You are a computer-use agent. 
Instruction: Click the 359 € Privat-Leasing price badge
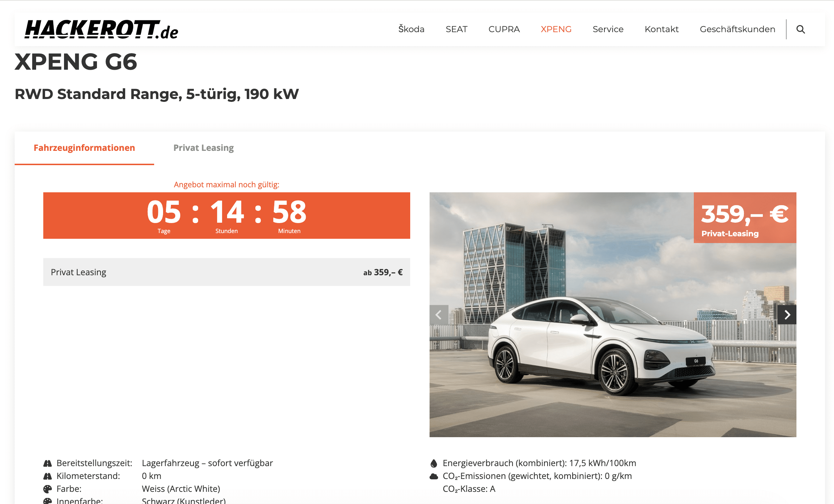[745, 218]
